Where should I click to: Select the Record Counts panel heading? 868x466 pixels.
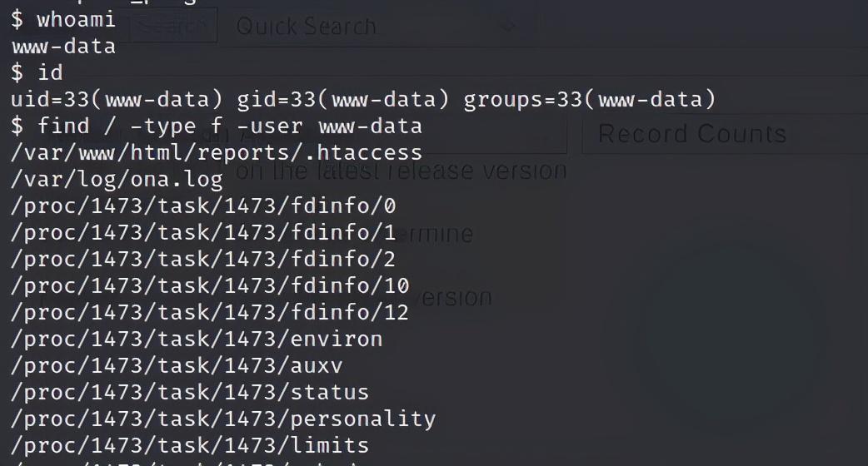click(x=692, y=134)
